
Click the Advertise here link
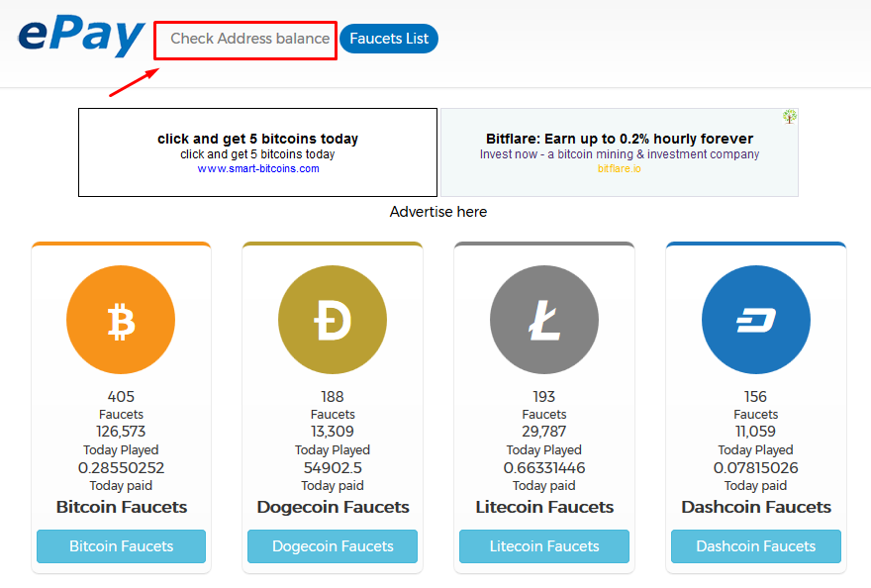[437, 212]
